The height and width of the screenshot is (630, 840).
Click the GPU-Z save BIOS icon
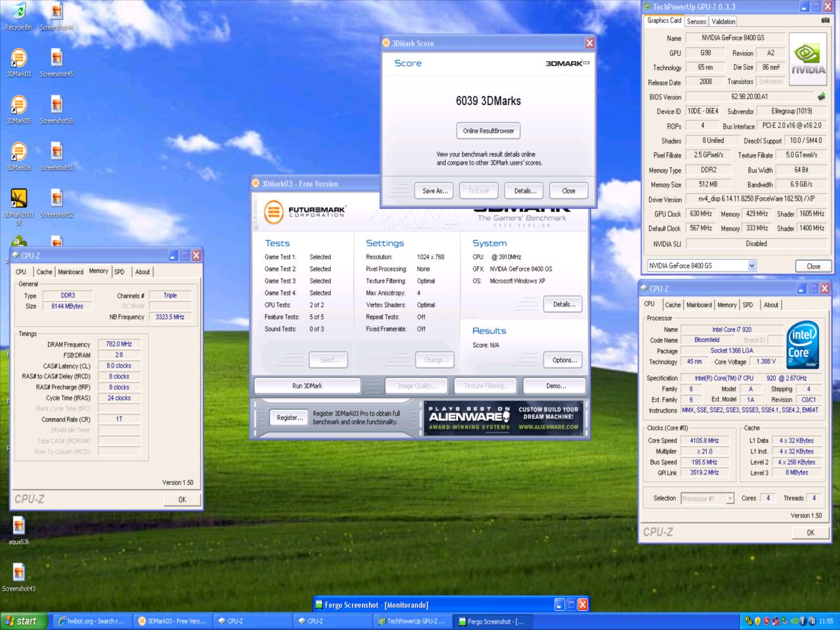pos(821,96)
